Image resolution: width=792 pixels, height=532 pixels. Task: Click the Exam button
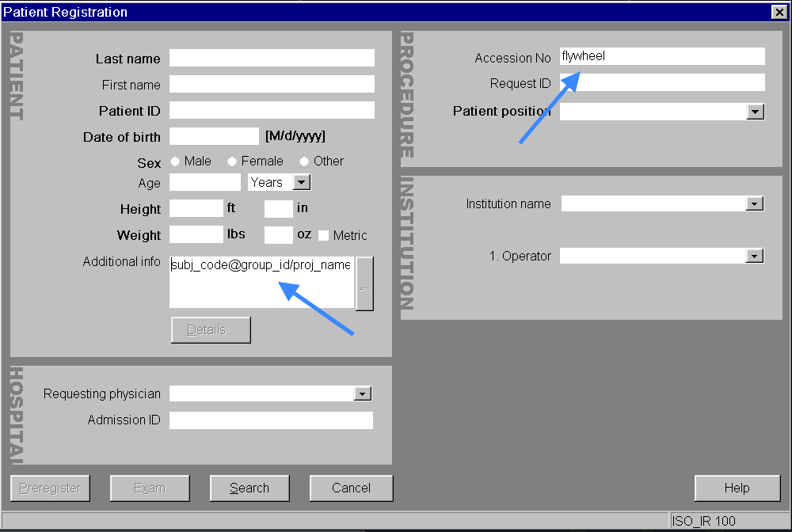point(150,488)
